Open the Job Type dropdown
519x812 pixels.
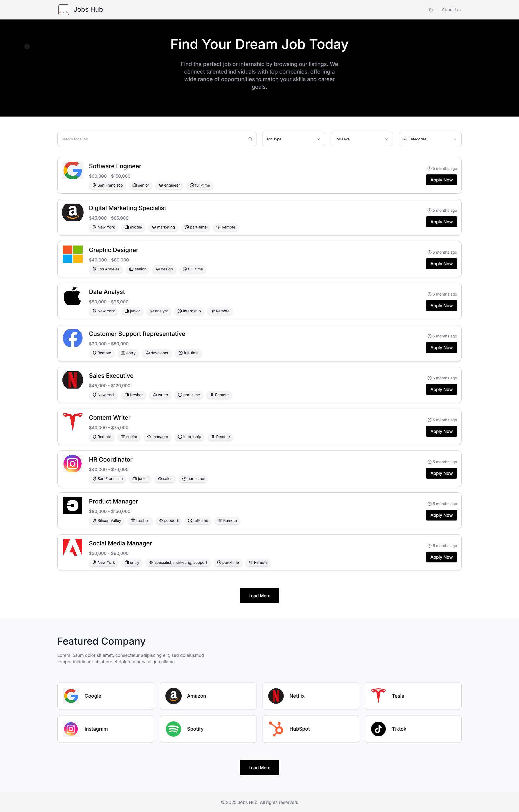click(x=294, y=139)
